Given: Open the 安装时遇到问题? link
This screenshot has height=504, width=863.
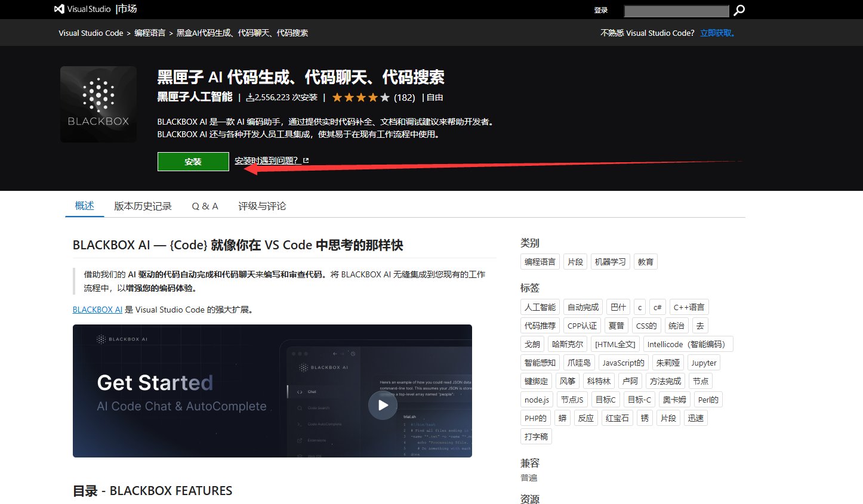Looking at the screenshot, I should click(266, 160).
